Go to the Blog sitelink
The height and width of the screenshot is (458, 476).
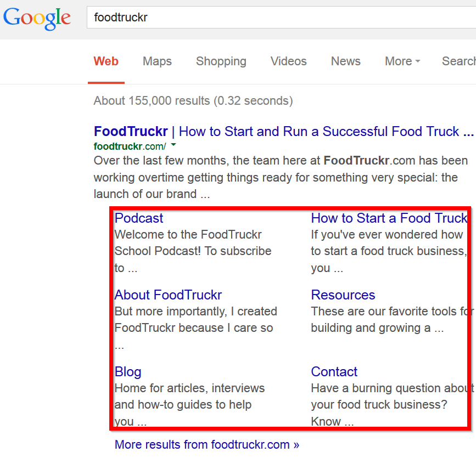click(128, 372)
